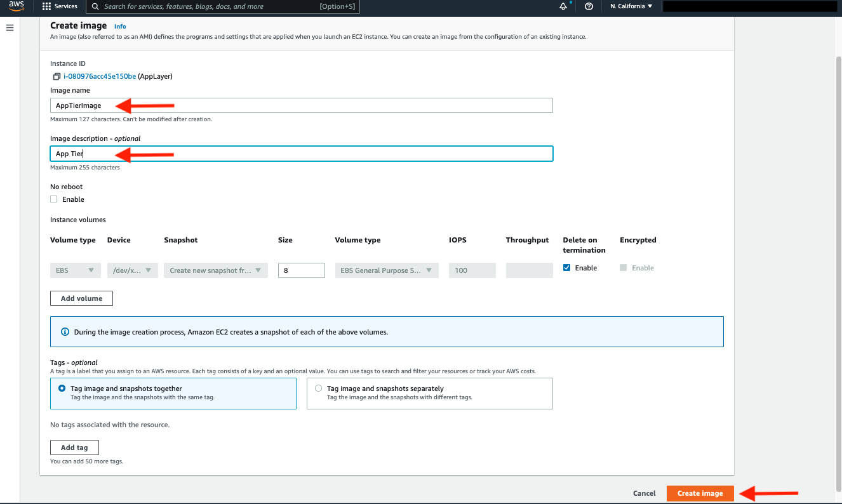Enable the No reboot checkbox
The width and height of the screenshot is (842, 504).
point(54,199)
